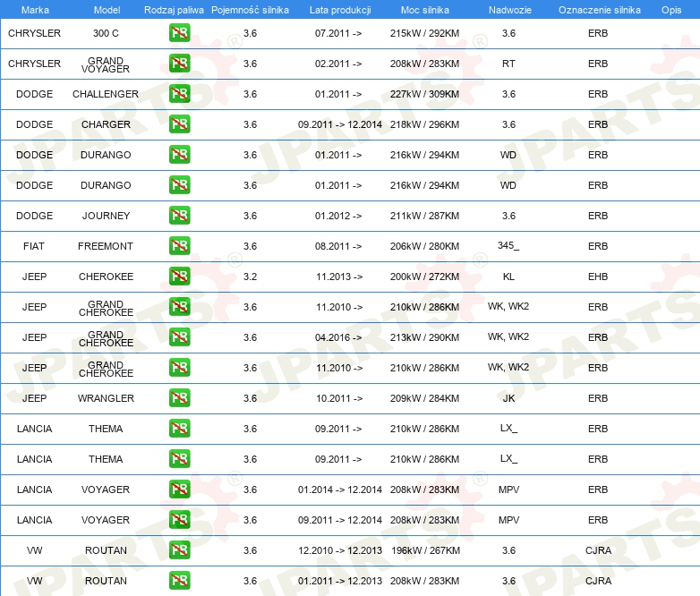700x596 pixels.
Task: Click the Pojemność silnika column header
Action: (x=250, y=10)
